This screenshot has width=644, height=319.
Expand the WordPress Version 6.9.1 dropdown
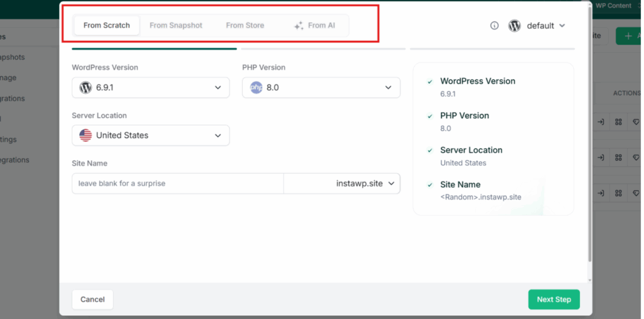click(x=151, y=87)
